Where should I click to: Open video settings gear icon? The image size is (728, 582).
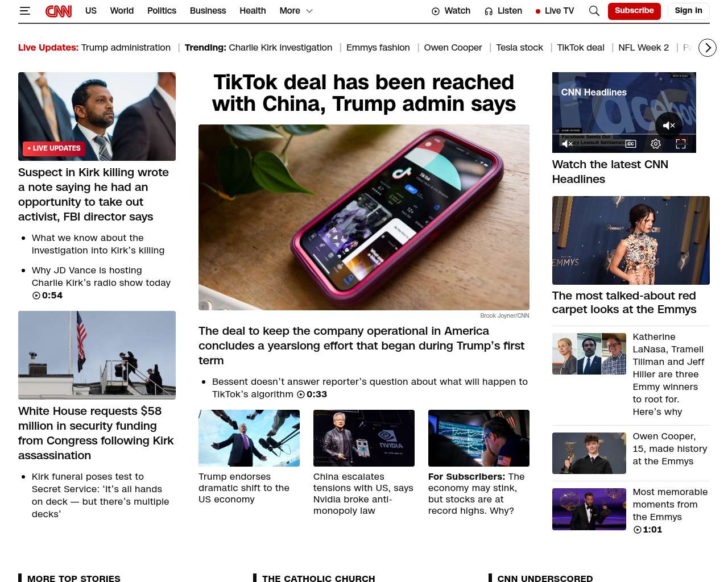[x=656, y=144]
